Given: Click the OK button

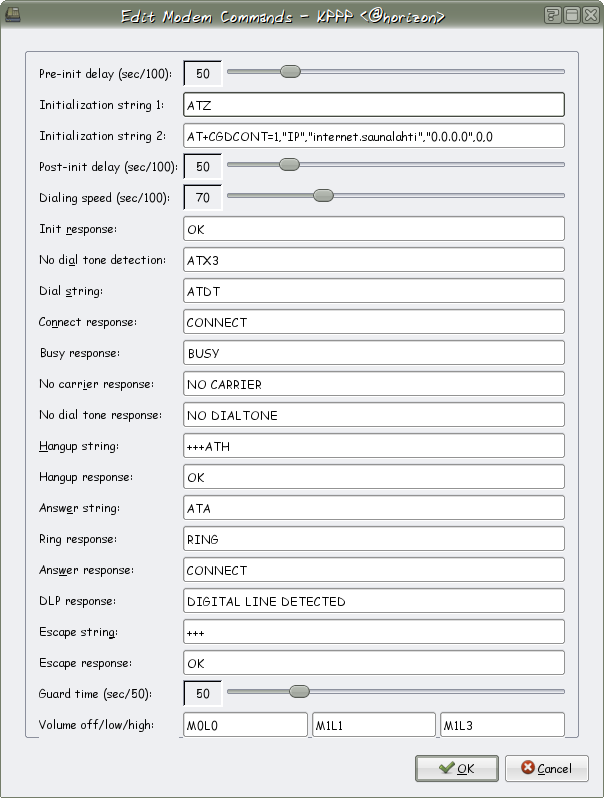Looking at the screenshot, I should pyautogui.click(x=457, y=768).
